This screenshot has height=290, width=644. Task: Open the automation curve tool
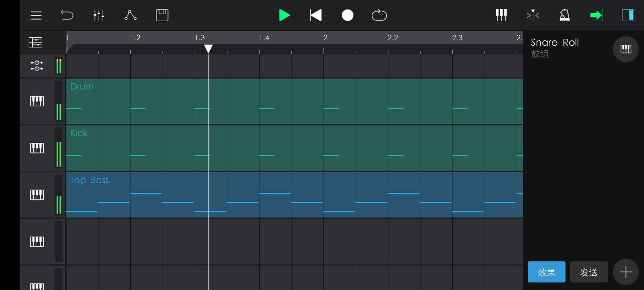(x=130, y=16)
